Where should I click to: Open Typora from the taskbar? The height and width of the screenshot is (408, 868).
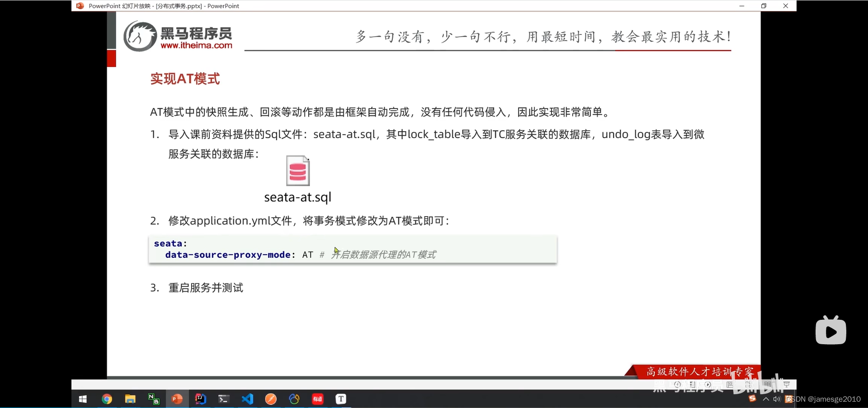tap(341, 399)
